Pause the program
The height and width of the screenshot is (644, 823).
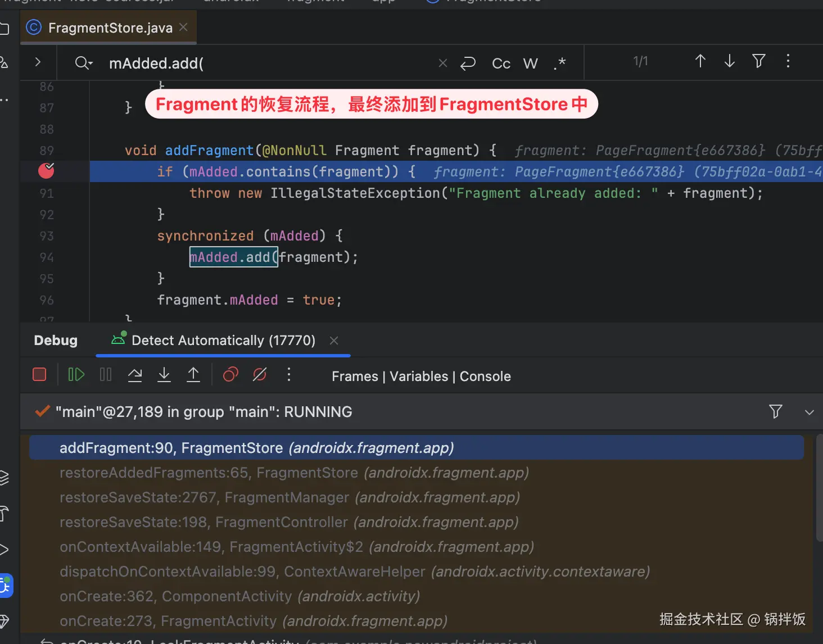click(106, 374)
